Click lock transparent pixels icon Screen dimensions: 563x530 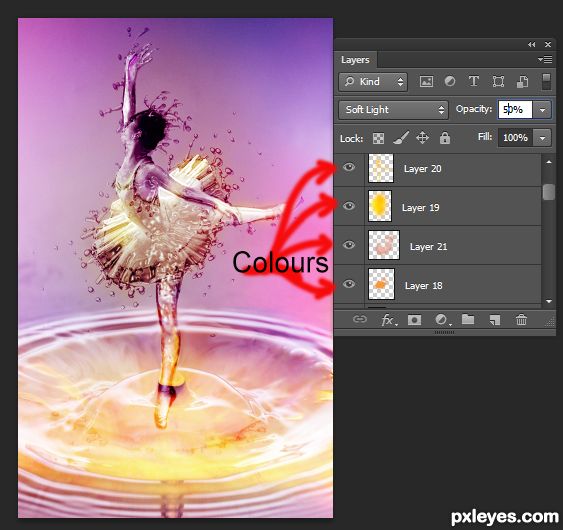click(x=378, y=138)
